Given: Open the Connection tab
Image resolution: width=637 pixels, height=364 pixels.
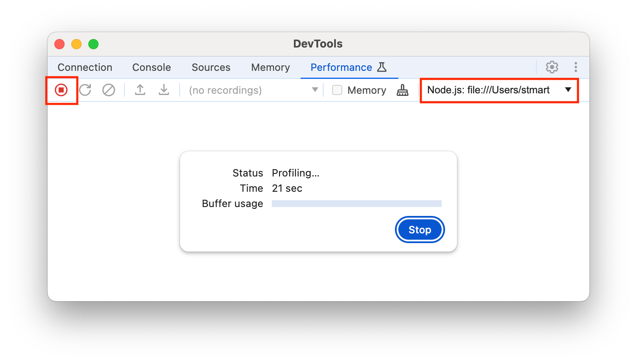Looking at the screenshot, I should pyautogui.click(x=85, y=67).
